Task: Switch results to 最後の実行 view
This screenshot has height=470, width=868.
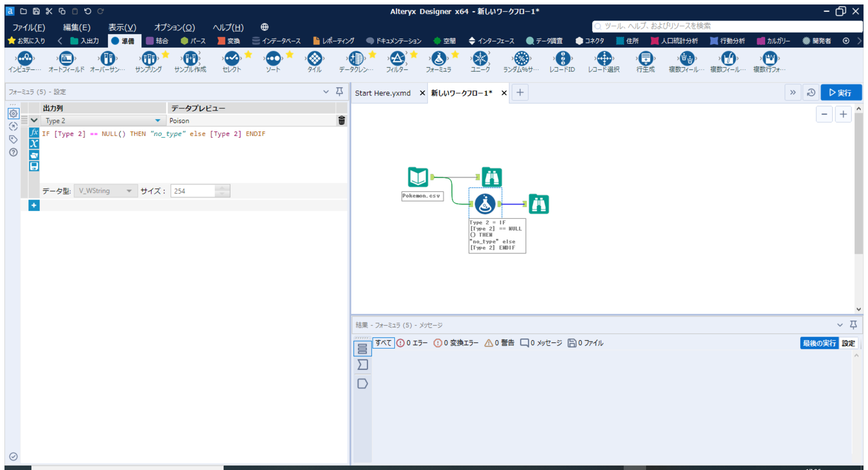Action: [819, 343]
